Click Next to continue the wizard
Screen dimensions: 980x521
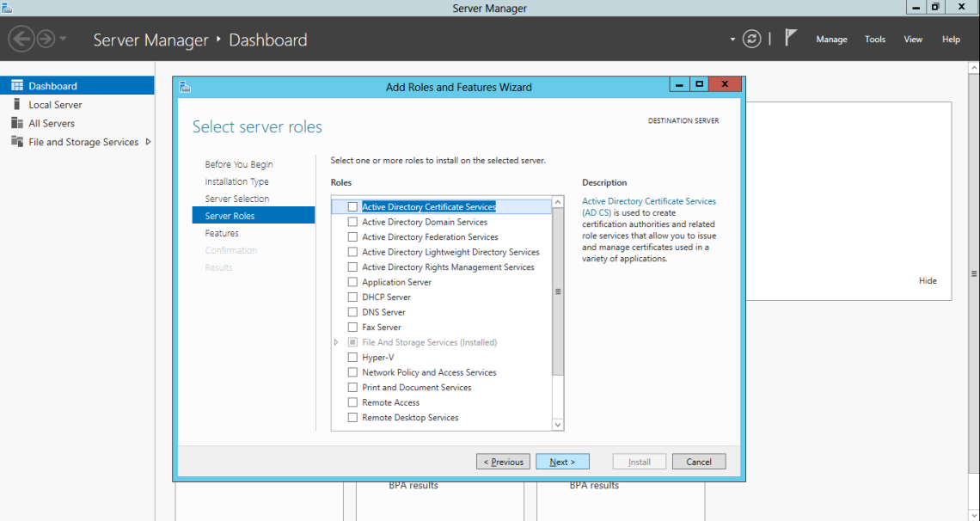click(x=562, y=462)
